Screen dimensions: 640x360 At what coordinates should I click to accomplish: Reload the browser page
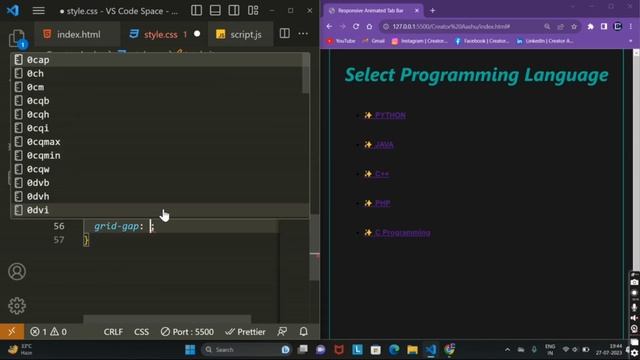(356, 27)
